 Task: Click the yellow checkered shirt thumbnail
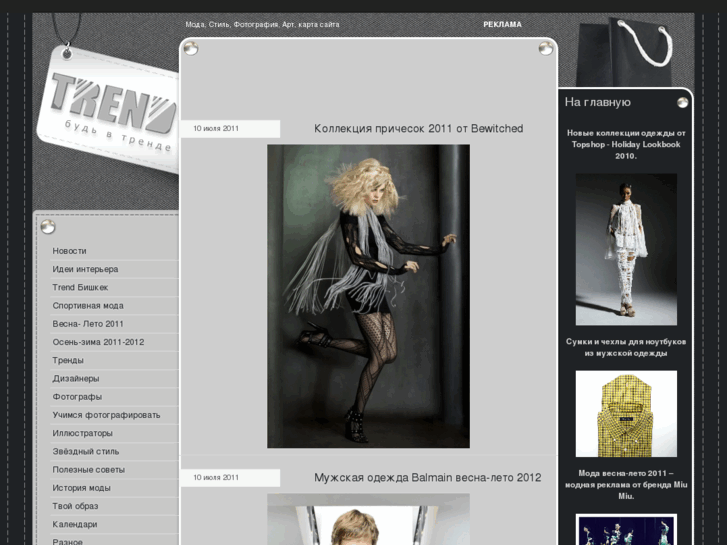(x=626, y=414)
